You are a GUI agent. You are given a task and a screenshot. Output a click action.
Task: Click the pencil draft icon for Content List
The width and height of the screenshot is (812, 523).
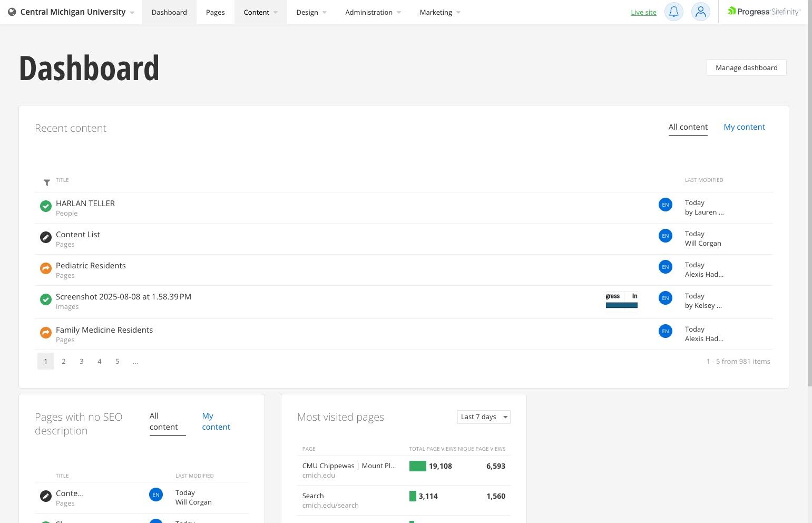click(x=46, y=237)
